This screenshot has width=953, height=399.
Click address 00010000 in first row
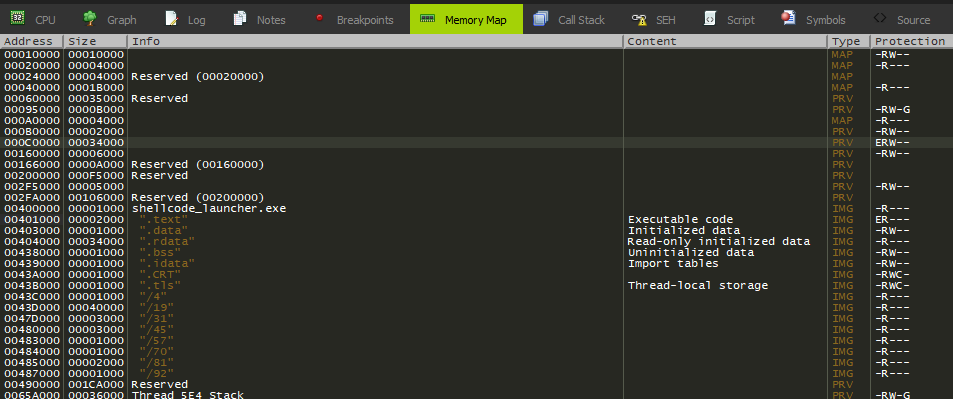pyautogui.click(x=32, y=55)
